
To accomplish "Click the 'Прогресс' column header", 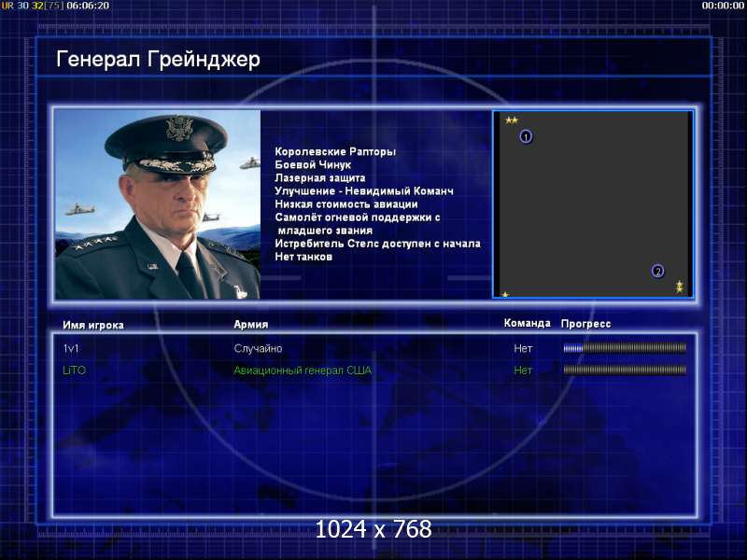I will click(x=586, y=324).
